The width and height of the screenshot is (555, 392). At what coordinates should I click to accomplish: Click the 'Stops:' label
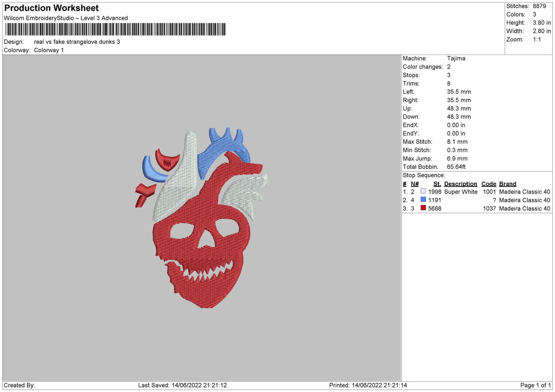tap(411, 75)
